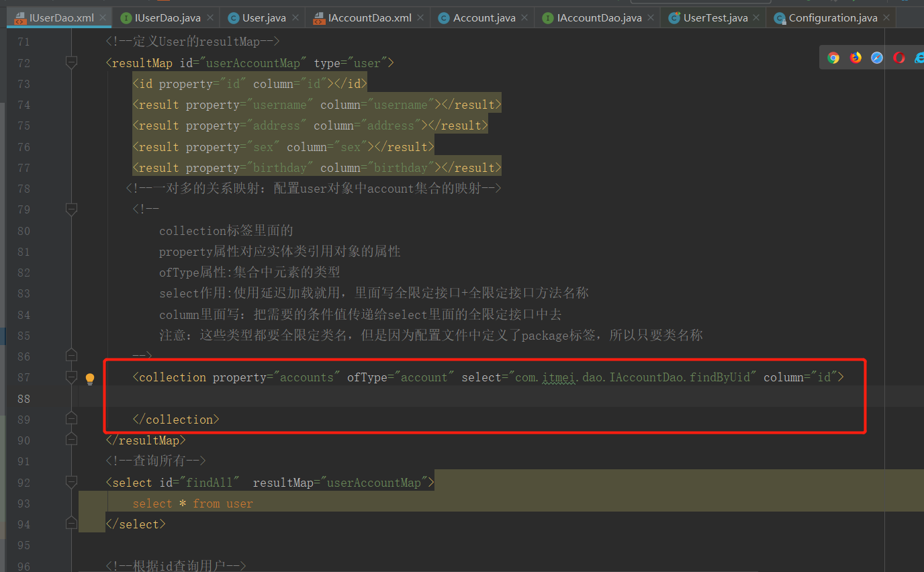Close the IUserDao.xml tab
Screen dimensions: 924x572
[103, 18]
